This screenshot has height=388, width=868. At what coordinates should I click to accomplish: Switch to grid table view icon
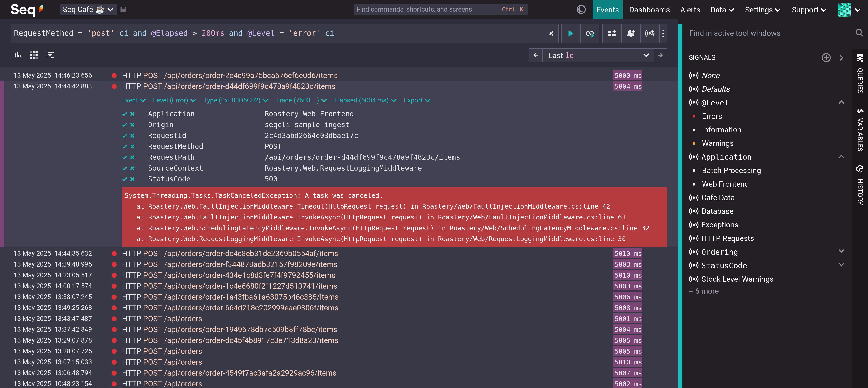tap(34, 55)
